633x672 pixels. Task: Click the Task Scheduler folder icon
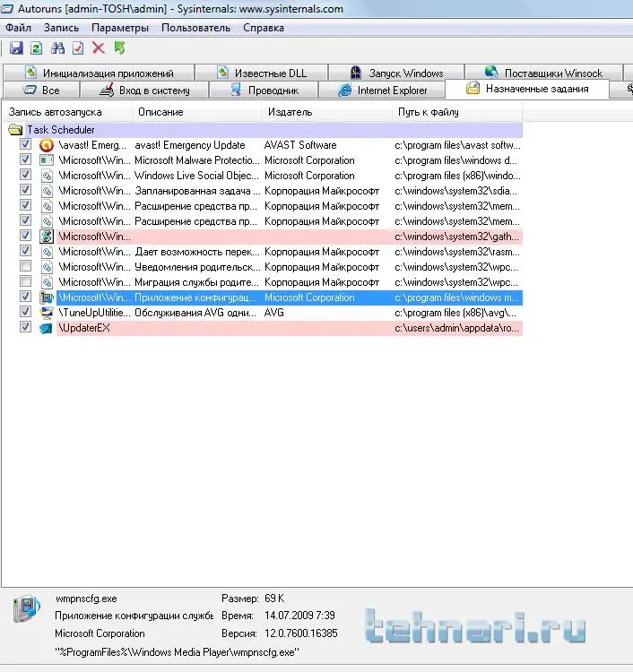(15, 129)
